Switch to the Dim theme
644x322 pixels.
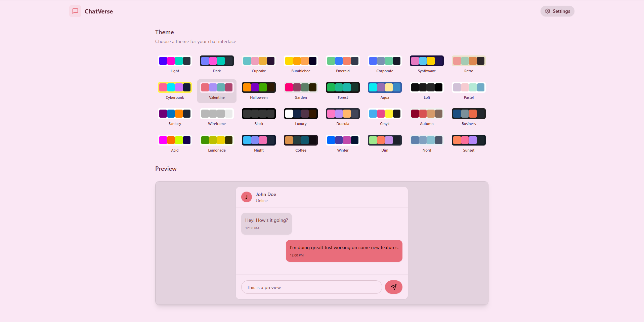385,144
